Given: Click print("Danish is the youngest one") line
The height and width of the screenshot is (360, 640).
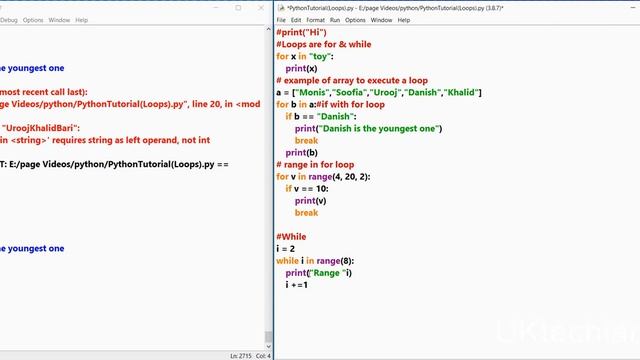Looking at the screenshot, I should point(369,129).
